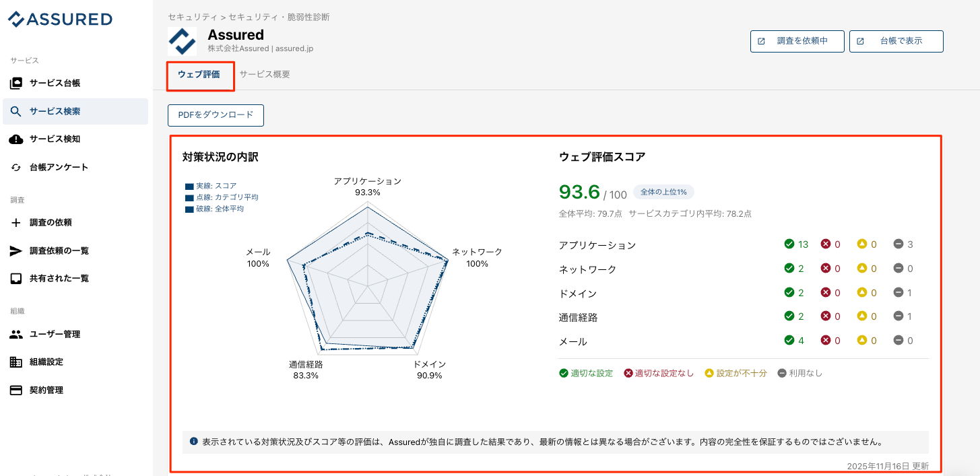Click the ドメイン row label in score table
This screenshot has height=476, width=980.
pyautogui.click(x=578, y=294)
